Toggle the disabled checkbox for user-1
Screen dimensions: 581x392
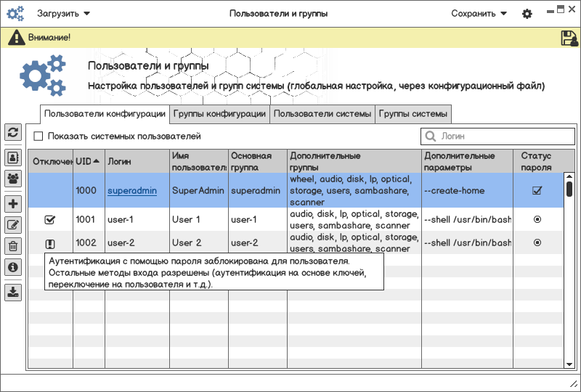[x=50, y=219]
